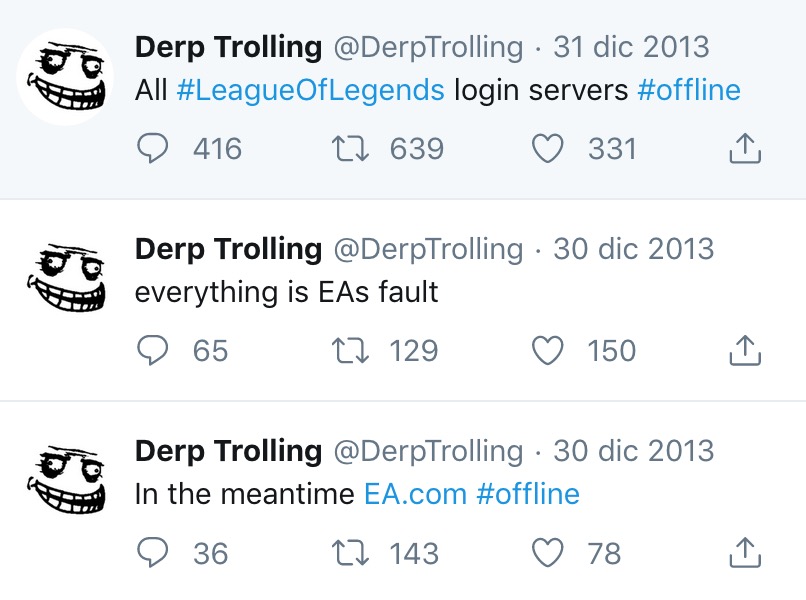Open the #offline hashtag in the EA.com tweet
The height and width of the screenshot is (600, 806).
tap(528, 494)
